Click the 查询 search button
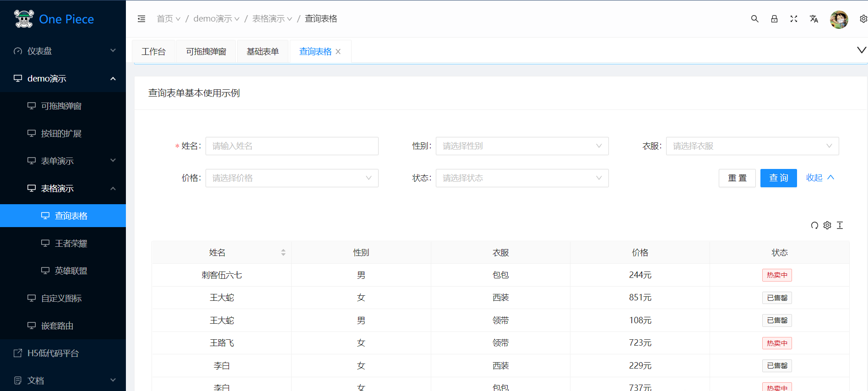 click(x=778, y=178)
